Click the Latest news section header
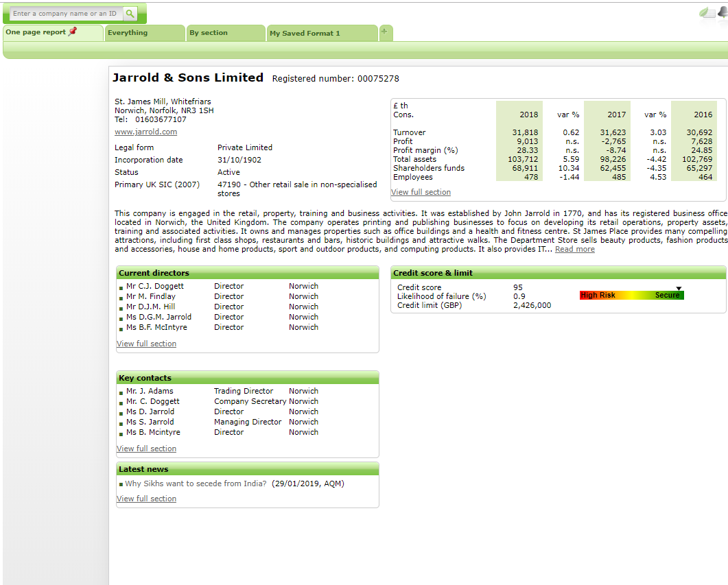 point(248,469)
